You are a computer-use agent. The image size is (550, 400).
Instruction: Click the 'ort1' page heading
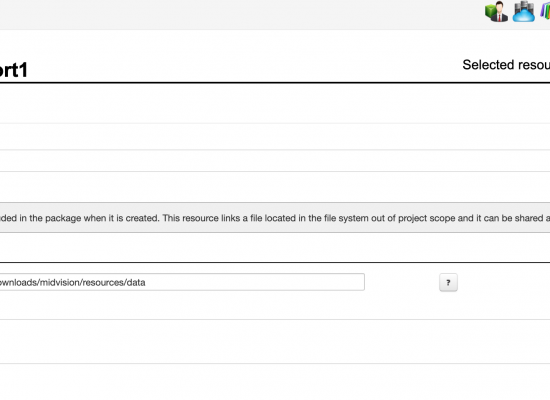pos(14,70)
